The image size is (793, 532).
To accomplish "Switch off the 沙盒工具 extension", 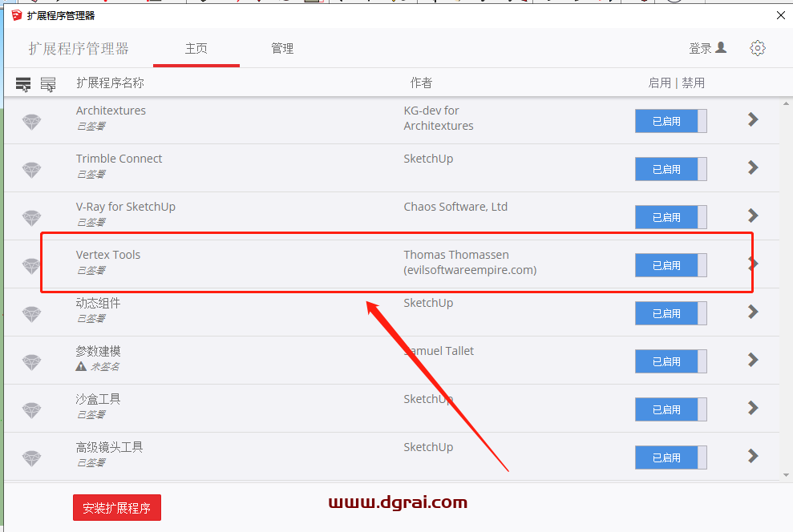I will 670,409.
